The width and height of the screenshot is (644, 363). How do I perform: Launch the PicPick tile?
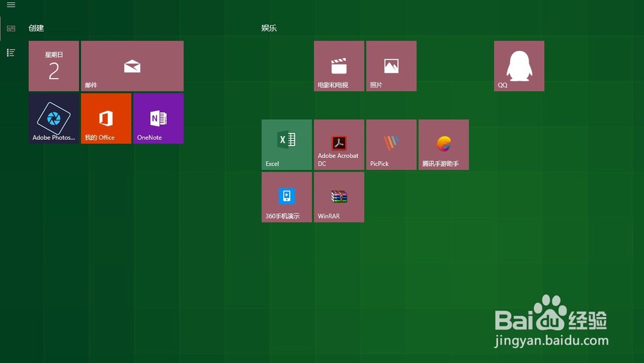(392, 144)
